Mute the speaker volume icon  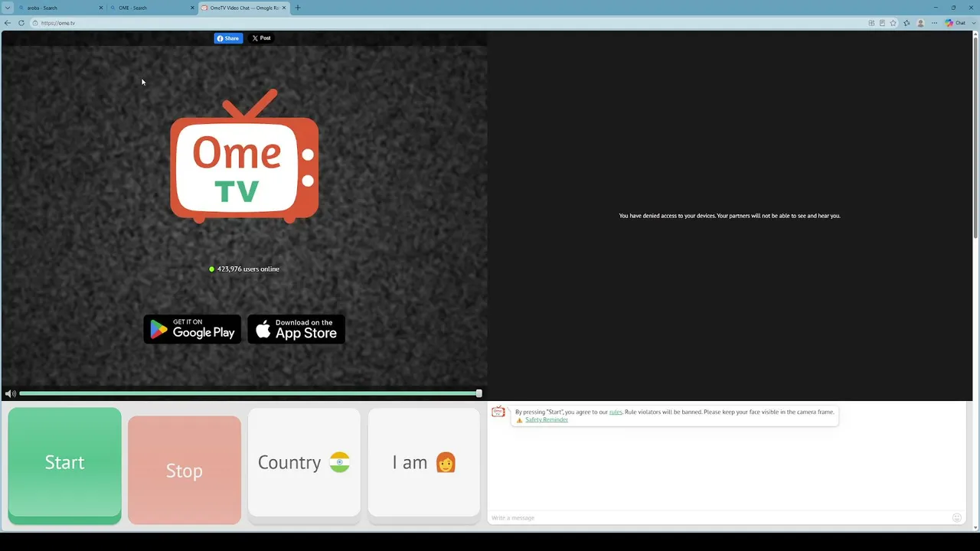click(10, 393)
